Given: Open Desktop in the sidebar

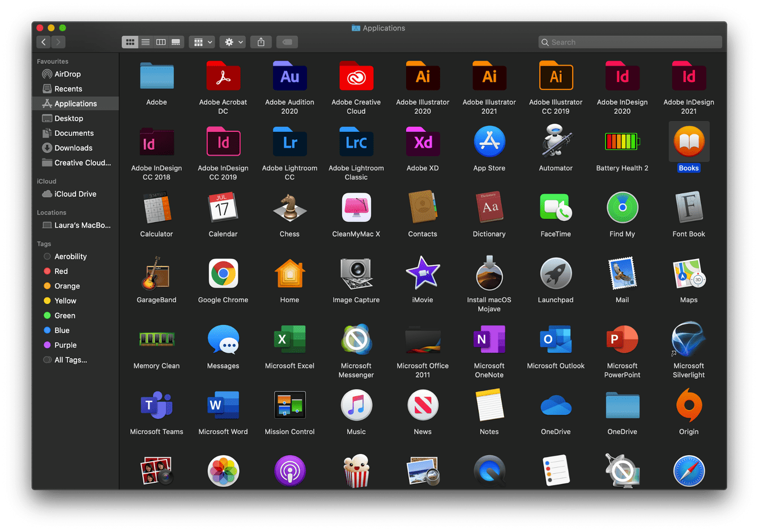Looking at the screenshot, I should pyautogui.click(x=76, y=118).
